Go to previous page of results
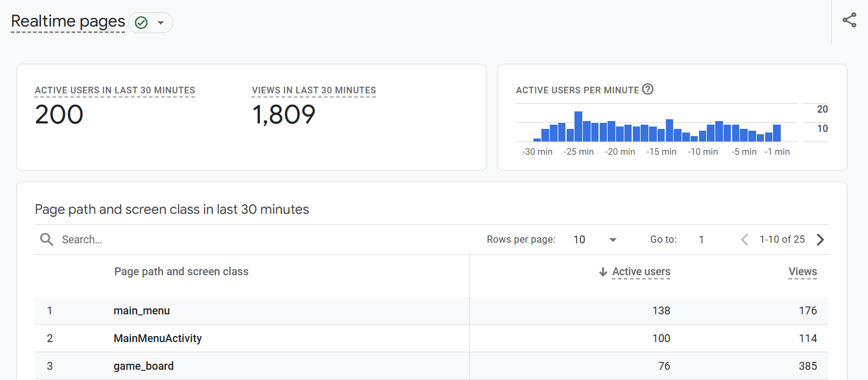This screenshot has height=380, width=868. point(745,240)
